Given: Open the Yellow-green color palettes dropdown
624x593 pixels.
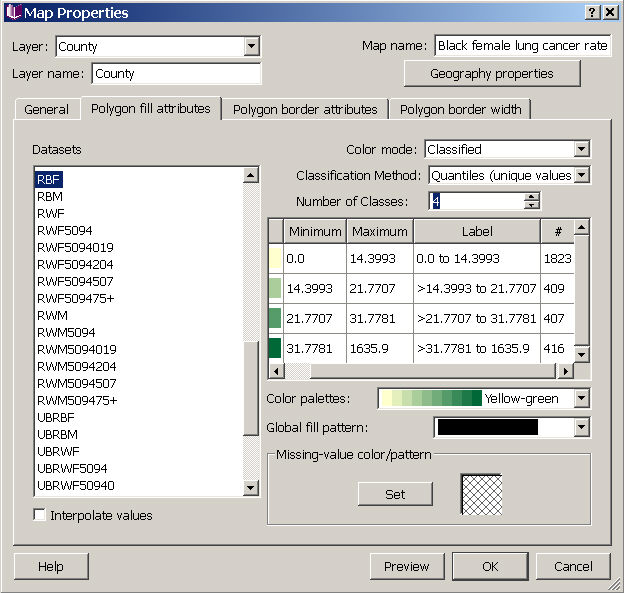Looking at the screenshot, I should pyautogui.click(x=581, y=398).
